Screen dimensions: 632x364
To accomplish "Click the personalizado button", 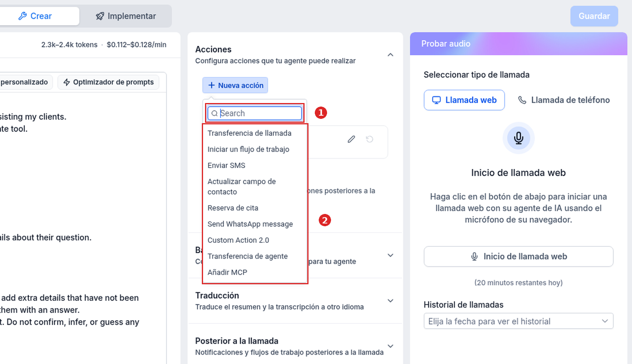I will (x=24, y=82).
